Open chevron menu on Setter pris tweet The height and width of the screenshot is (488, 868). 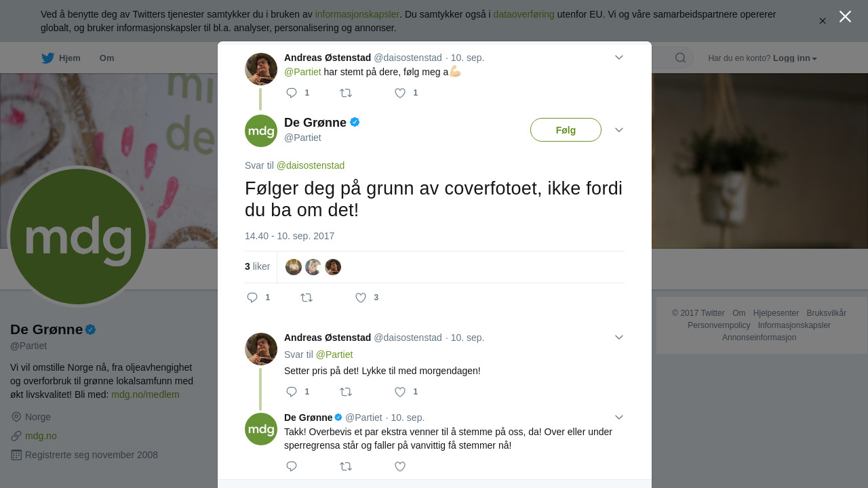[x=619, y=337]
